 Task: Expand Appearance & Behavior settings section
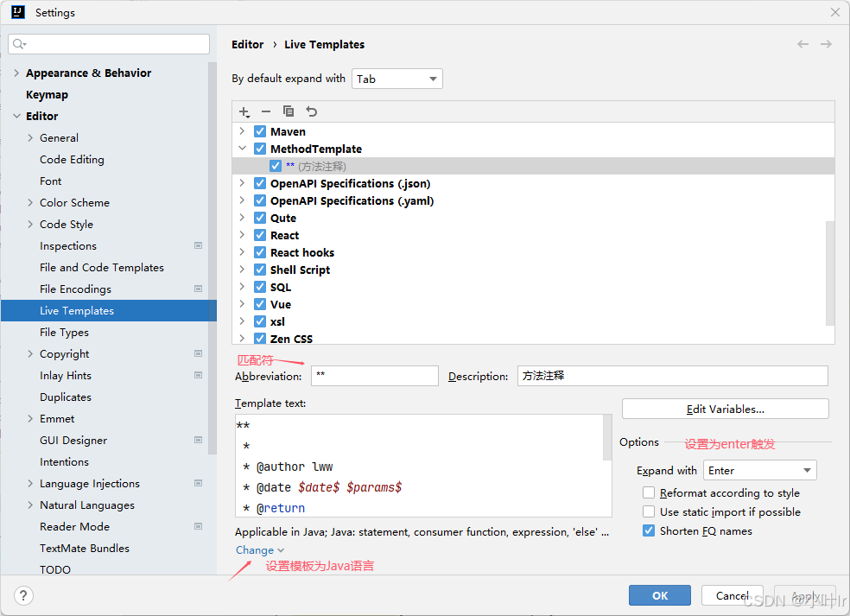click(16, 73)
